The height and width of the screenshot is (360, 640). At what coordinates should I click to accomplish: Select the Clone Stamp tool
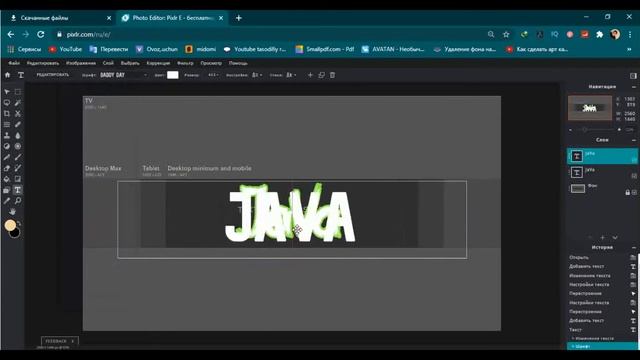point(7,136)
